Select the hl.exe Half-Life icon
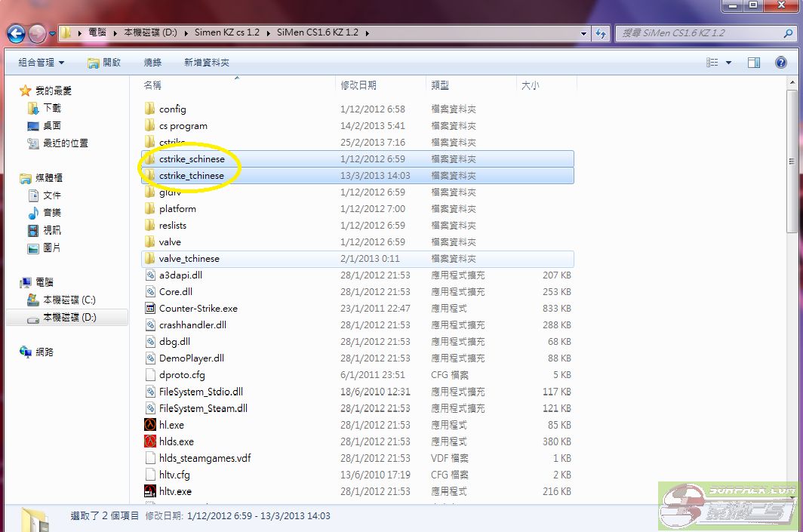This screenshot has height=532, width=803. tap(150, 425)
